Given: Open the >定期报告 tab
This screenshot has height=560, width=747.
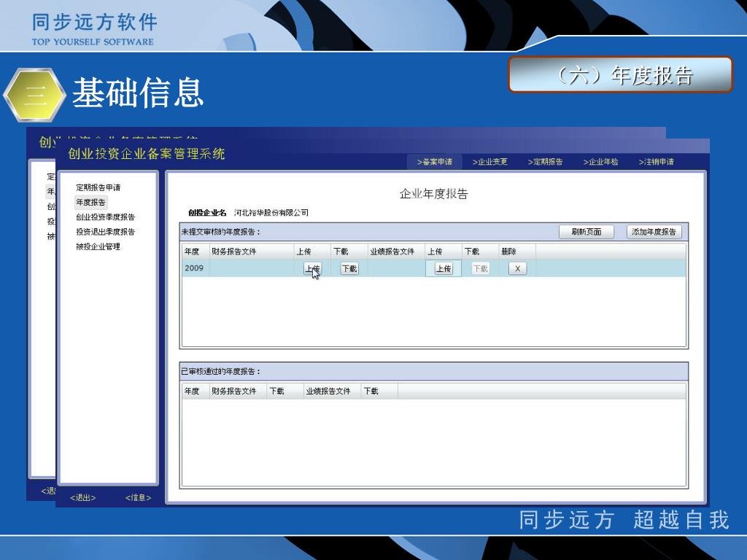Looking at the screenshot, I should pyautogui.click(x=545, y=162).
